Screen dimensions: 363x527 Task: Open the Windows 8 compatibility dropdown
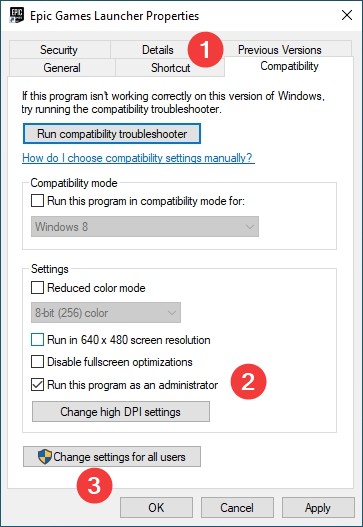pyautogui.click(x=145, y=227)
